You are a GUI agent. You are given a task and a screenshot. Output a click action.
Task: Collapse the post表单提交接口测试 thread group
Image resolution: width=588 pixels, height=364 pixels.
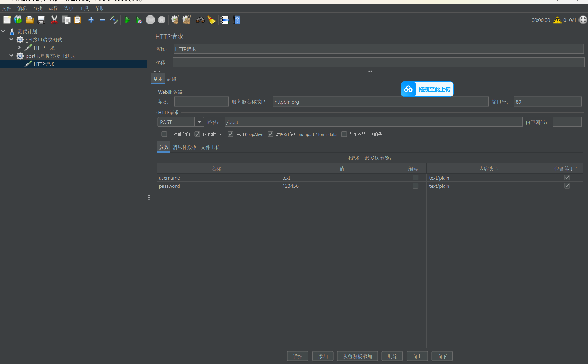pos(11,56)
